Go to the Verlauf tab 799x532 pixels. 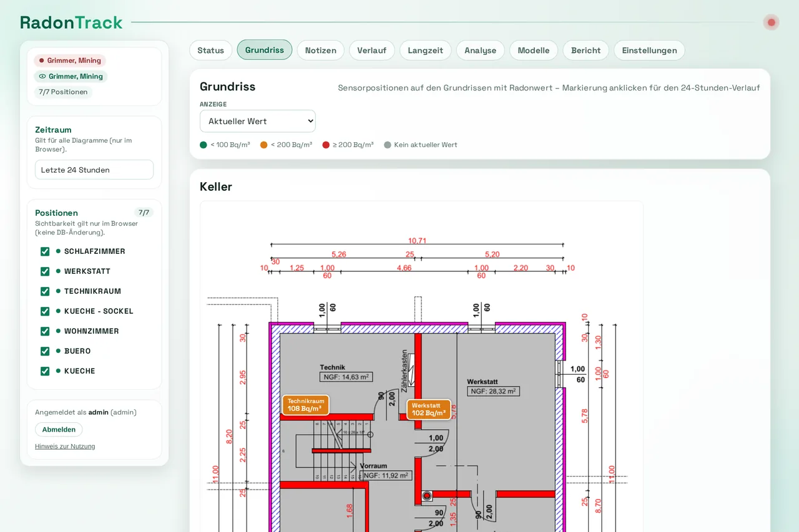pos(372,51)
